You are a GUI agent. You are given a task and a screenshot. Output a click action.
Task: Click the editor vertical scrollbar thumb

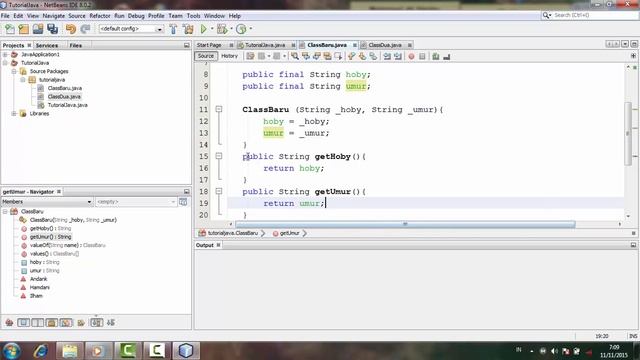click(628, 133)
